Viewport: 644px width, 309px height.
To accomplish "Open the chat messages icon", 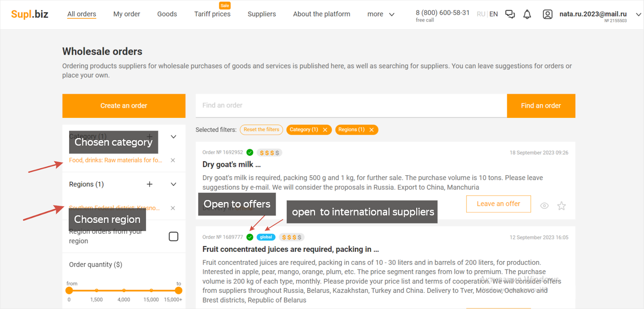I will pyautogui.click(x=510, y=14).
